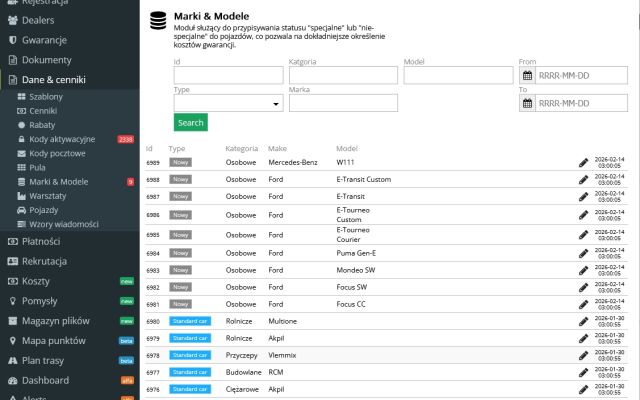Viewport: 640px width, 400px height.
Task: Click calendar icon beside the From date field
Action: [527, 75]
